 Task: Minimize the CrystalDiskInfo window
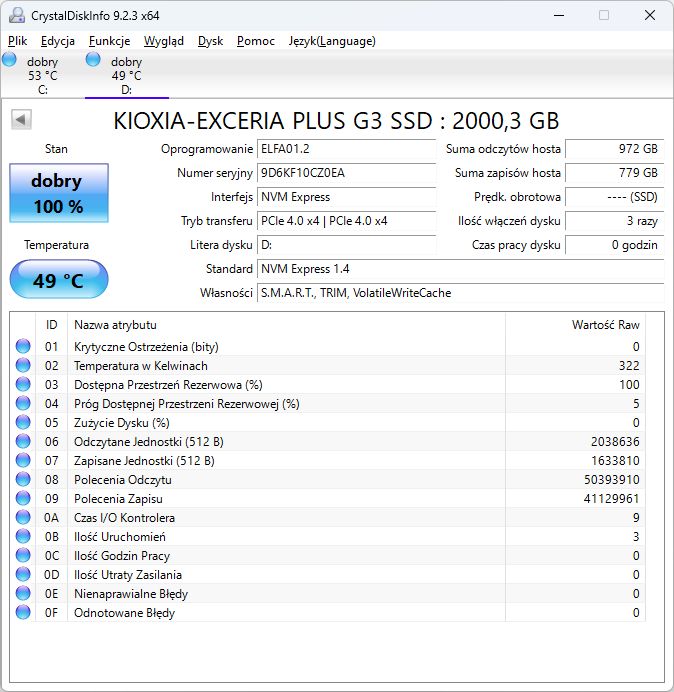(559, 15)
